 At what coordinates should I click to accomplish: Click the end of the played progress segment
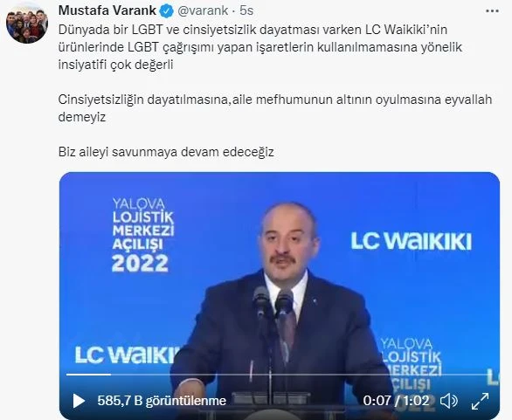point(110,375)
